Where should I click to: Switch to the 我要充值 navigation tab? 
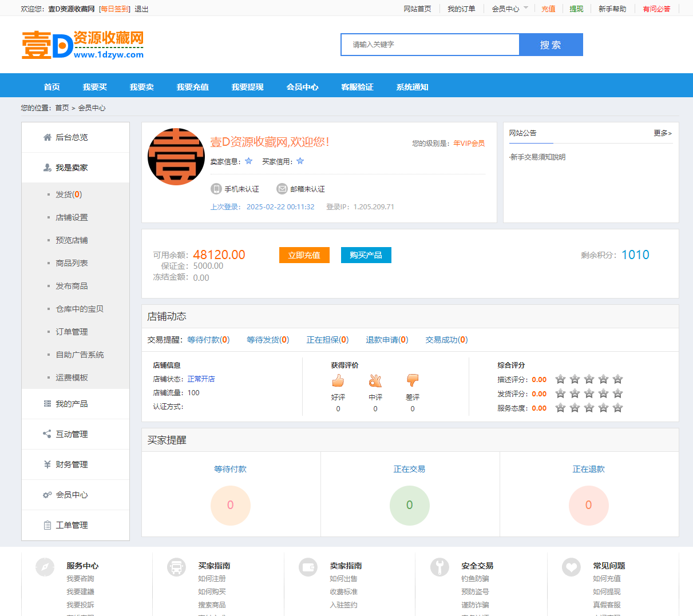pos(192,87)
